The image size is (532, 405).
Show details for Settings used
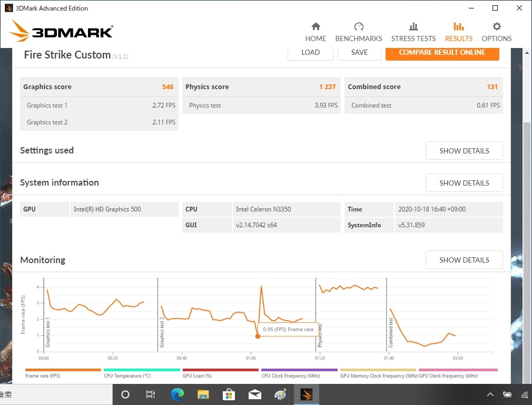(x=464, y=150)
